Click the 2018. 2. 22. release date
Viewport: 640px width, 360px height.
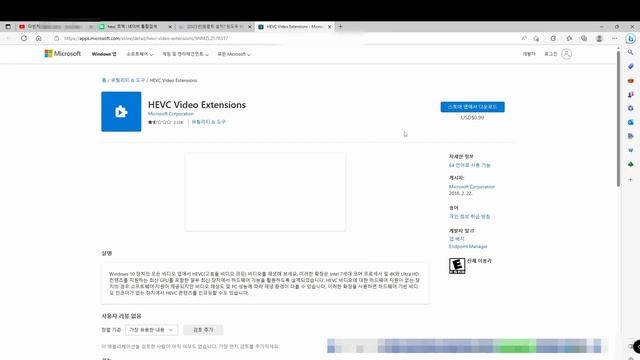[x=460, y=193]
